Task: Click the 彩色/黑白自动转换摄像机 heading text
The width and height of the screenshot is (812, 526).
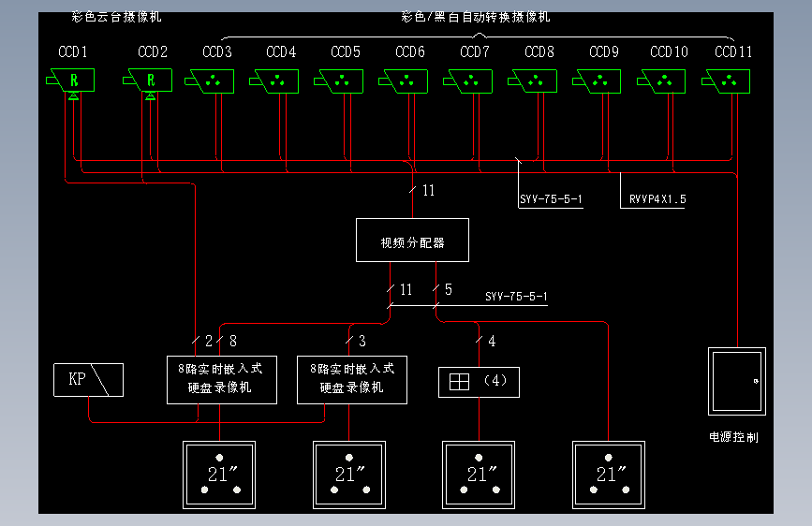Action: (x=476, y=17)
